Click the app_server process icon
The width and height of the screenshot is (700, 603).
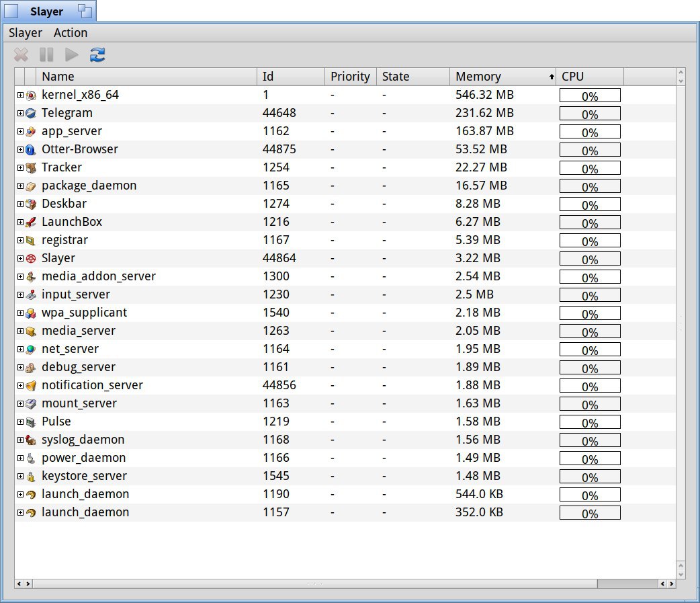tap(31, 131)
